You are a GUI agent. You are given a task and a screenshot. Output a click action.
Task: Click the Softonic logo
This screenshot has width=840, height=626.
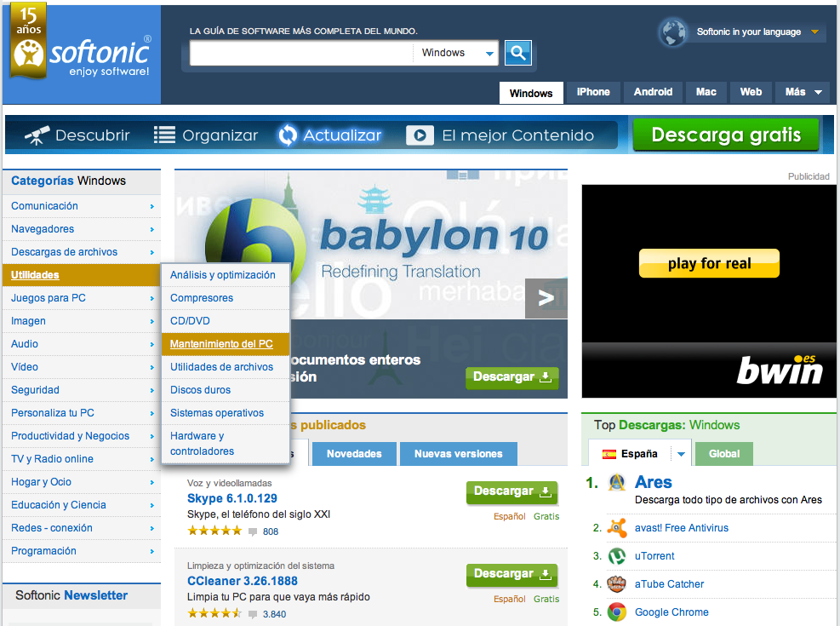tap(83, 53)
